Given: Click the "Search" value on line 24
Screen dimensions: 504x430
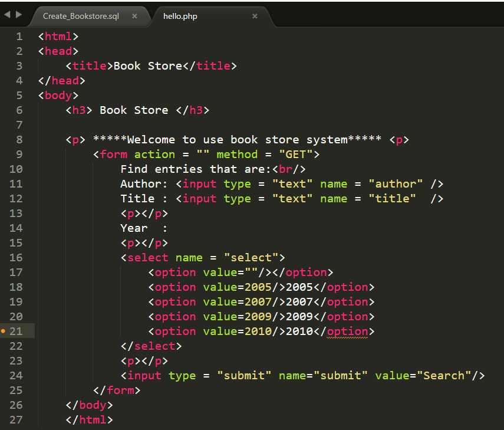Looking at the screenshot, I should point(443,376).
